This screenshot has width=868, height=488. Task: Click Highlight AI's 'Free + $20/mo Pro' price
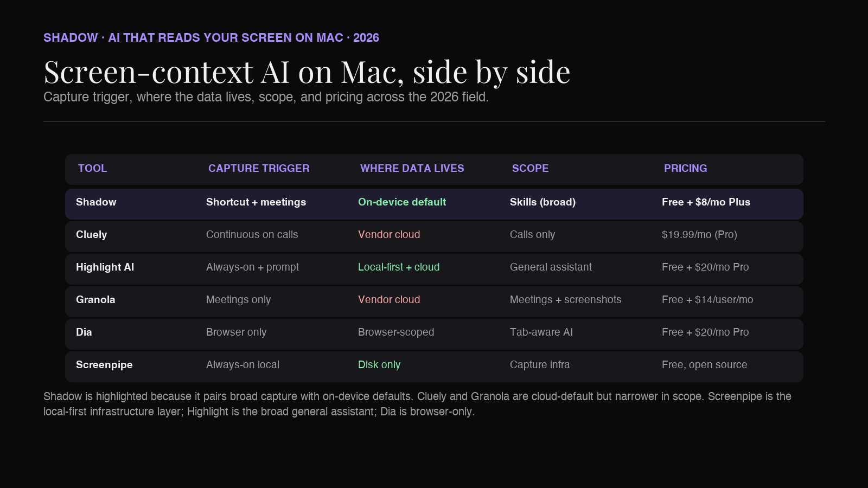point(705,267)
